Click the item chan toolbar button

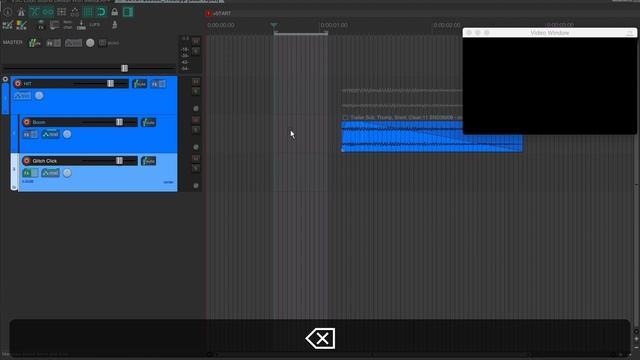click(x=68, y=25)
